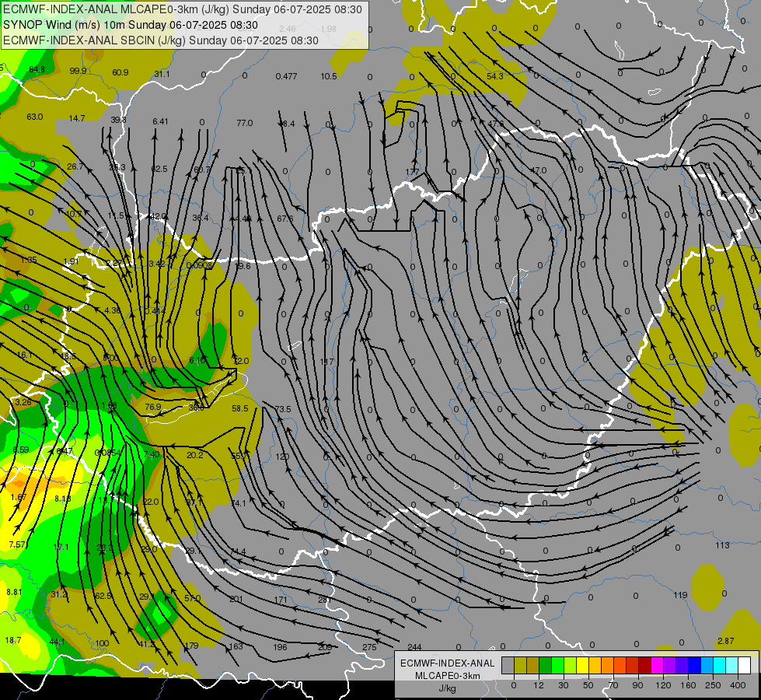Click map value 177
This screenshot has height=700, width=761.
412,172
